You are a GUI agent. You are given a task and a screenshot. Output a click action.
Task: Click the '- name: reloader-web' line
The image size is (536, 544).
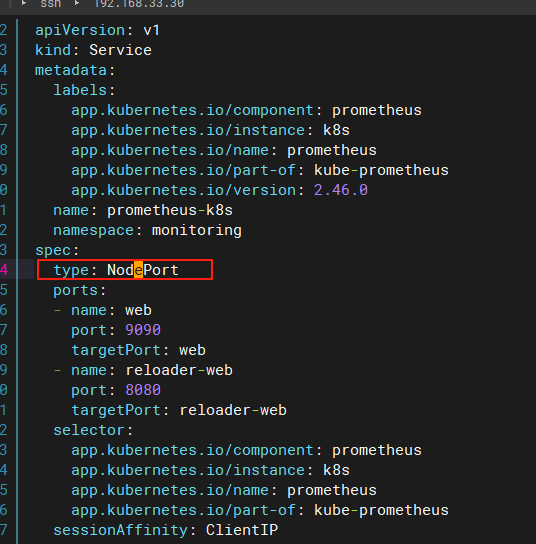pos(143,370)
